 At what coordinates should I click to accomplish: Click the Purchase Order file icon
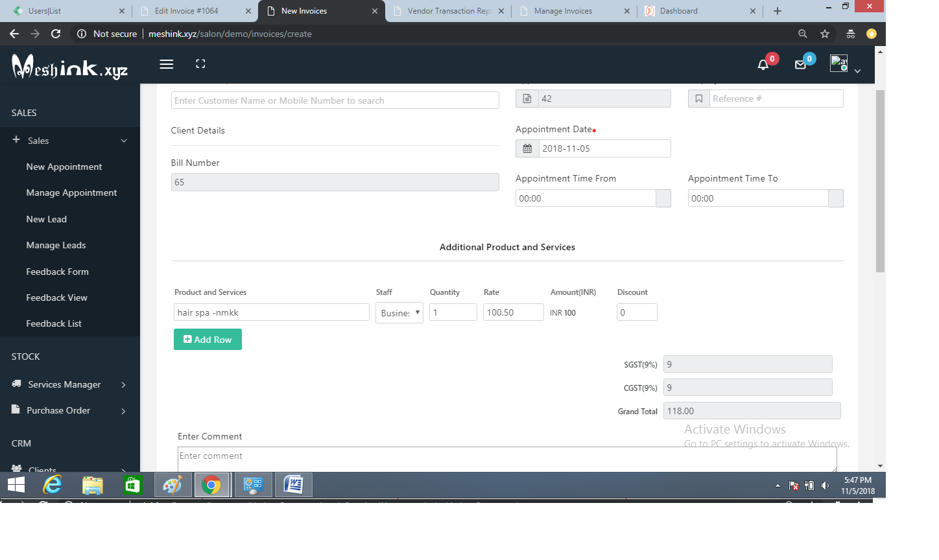click(x=16, y=410)
